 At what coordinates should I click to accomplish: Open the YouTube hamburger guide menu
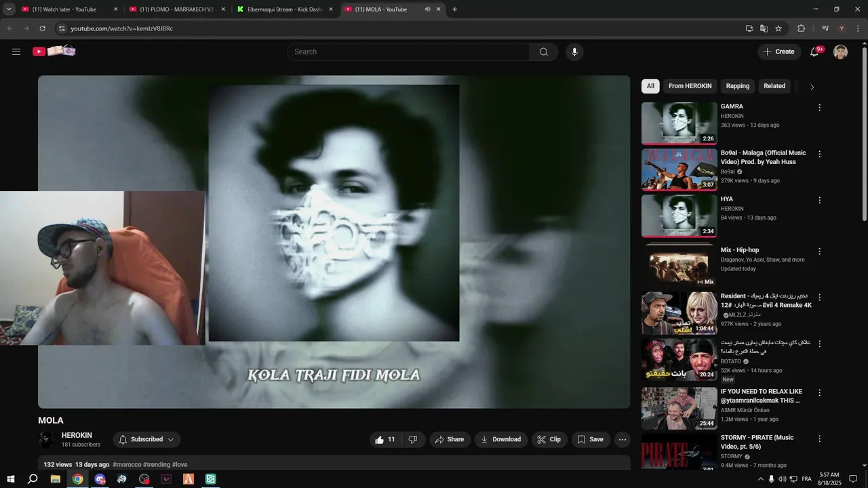[x=16, y=52]
